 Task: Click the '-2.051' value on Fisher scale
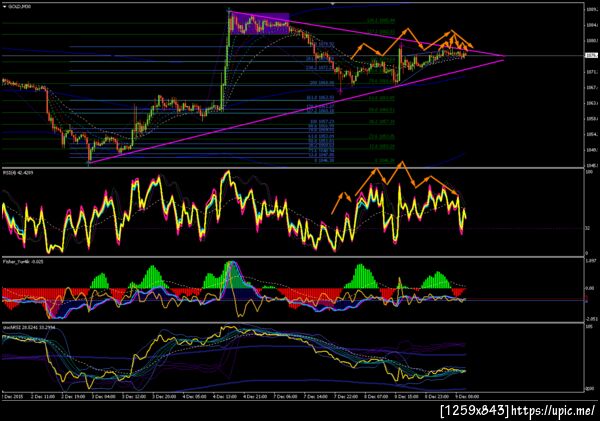pyautogui.click(x=591, y=319)
